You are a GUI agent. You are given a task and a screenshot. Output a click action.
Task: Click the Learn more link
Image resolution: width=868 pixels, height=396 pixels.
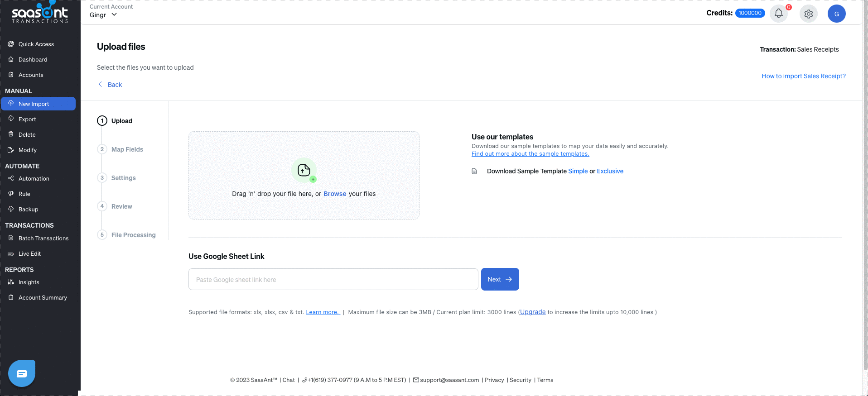coord(323,312)
